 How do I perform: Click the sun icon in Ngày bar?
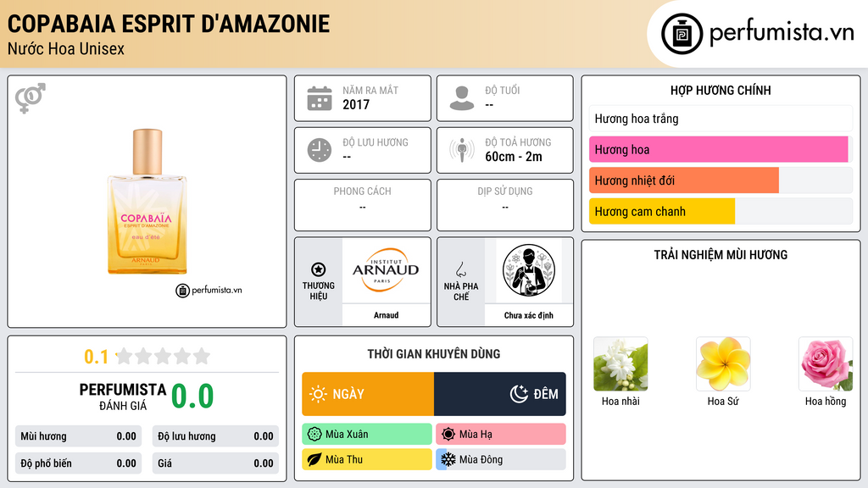pyautogui.click(x=319, y=394)
